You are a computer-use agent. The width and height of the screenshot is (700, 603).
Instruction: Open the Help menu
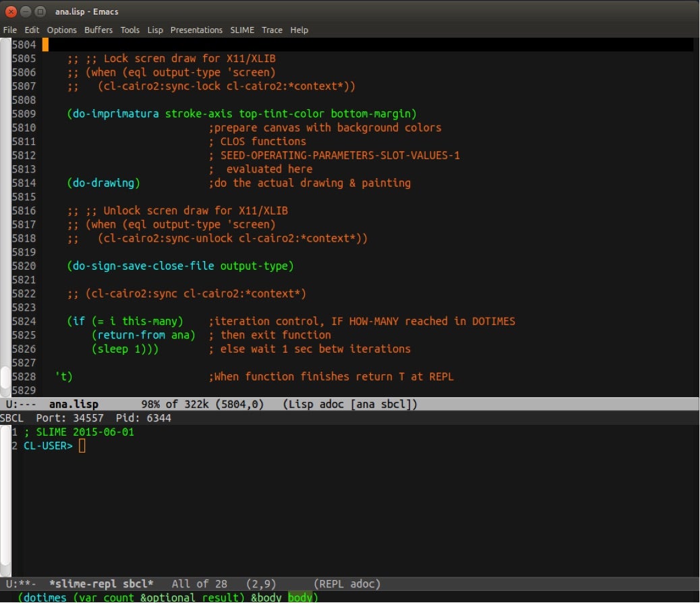[x=299, y=30]
